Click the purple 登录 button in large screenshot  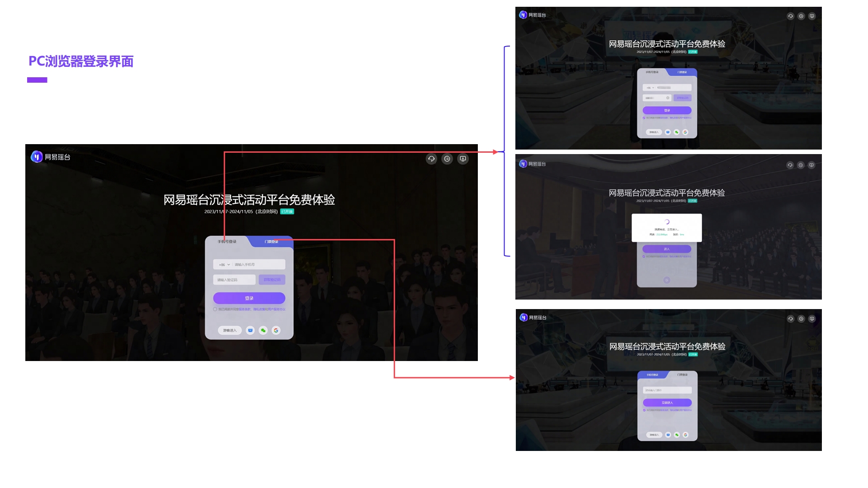[x=249, y=298]
